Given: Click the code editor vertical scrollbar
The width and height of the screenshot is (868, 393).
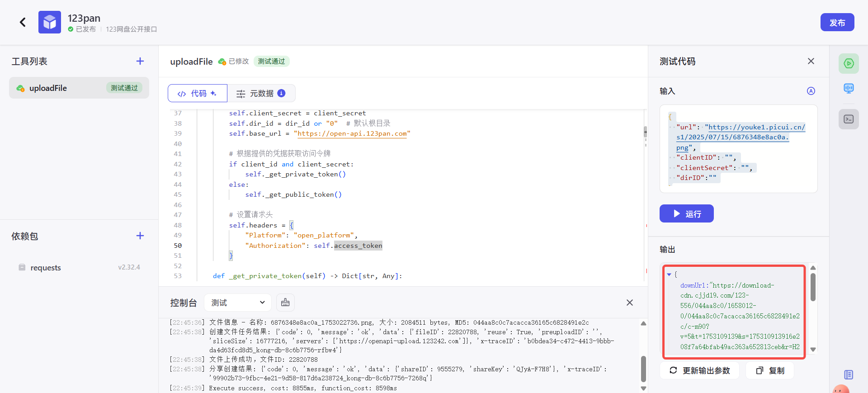Looking at the screenshot, I should (x=645, y=132).
